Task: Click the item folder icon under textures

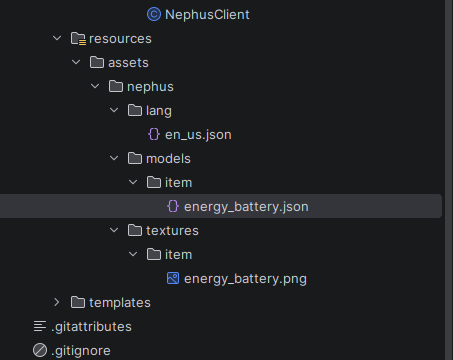Action: pos(154,254)
